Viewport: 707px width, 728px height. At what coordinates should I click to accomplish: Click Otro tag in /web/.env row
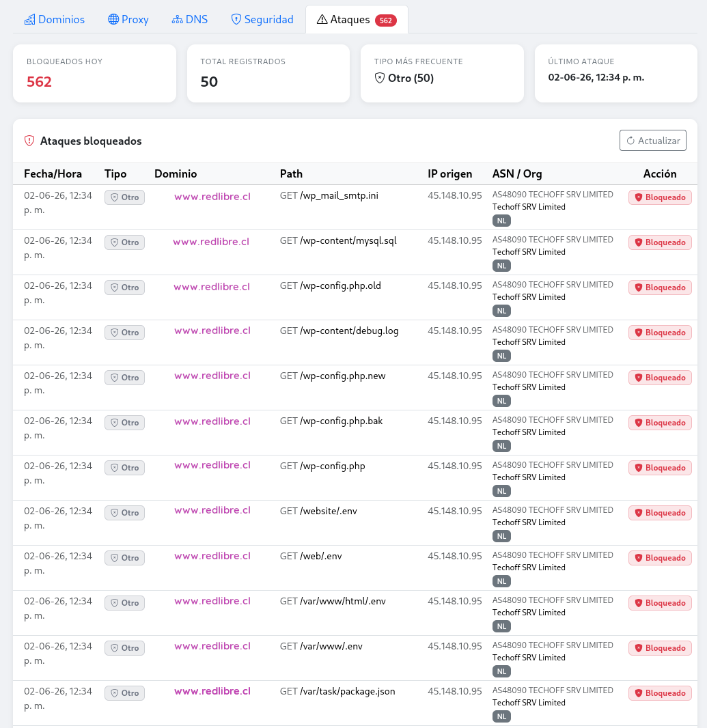tap(124, 557)
